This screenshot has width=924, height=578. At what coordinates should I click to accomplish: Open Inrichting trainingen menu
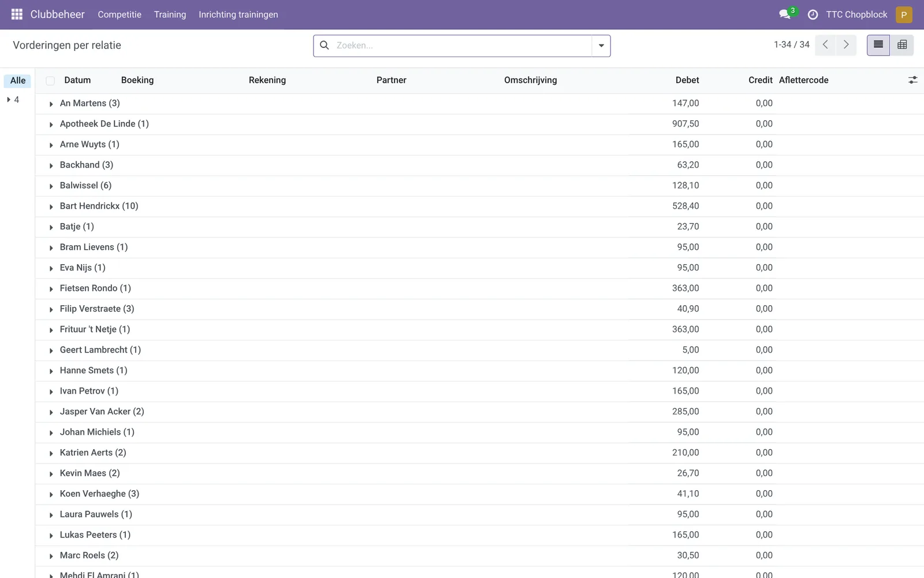pyautogui.click(x=239, y=14)
